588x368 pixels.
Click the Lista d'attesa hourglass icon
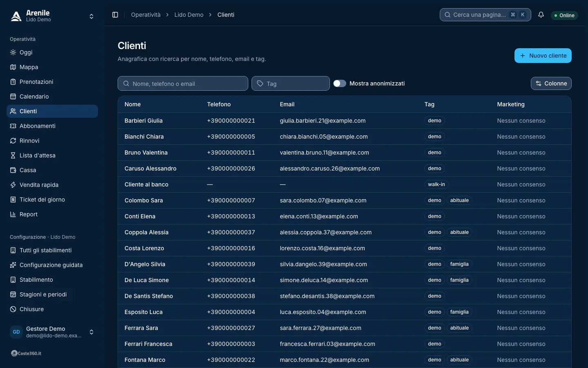click(13, 155)
